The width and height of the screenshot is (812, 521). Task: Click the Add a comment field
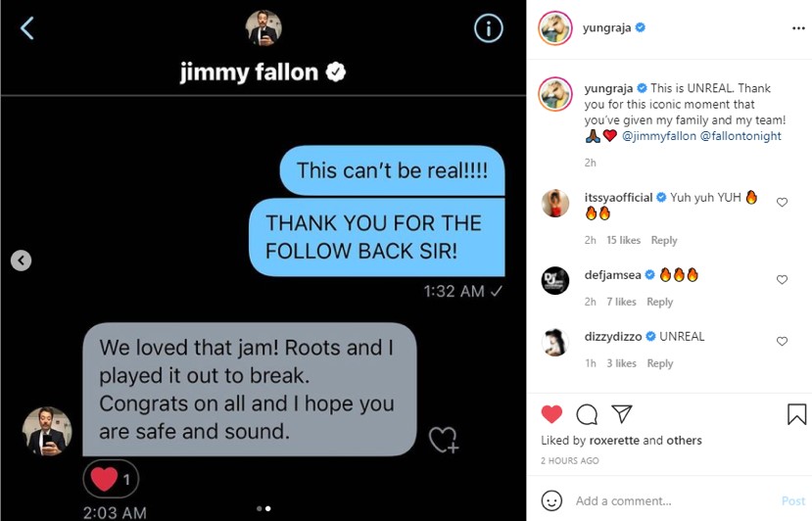(x=673, y=500)
